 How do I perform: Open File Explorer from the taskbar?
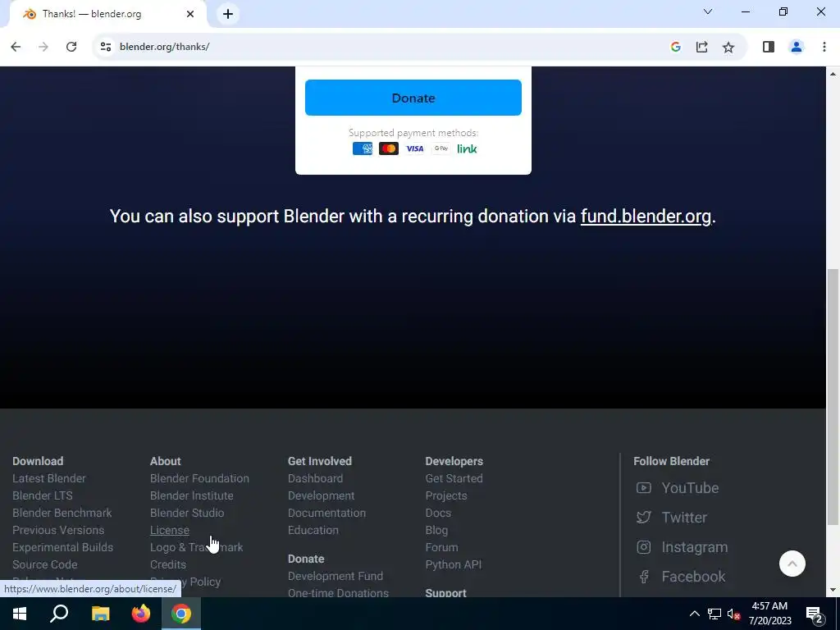coord(100,614)
